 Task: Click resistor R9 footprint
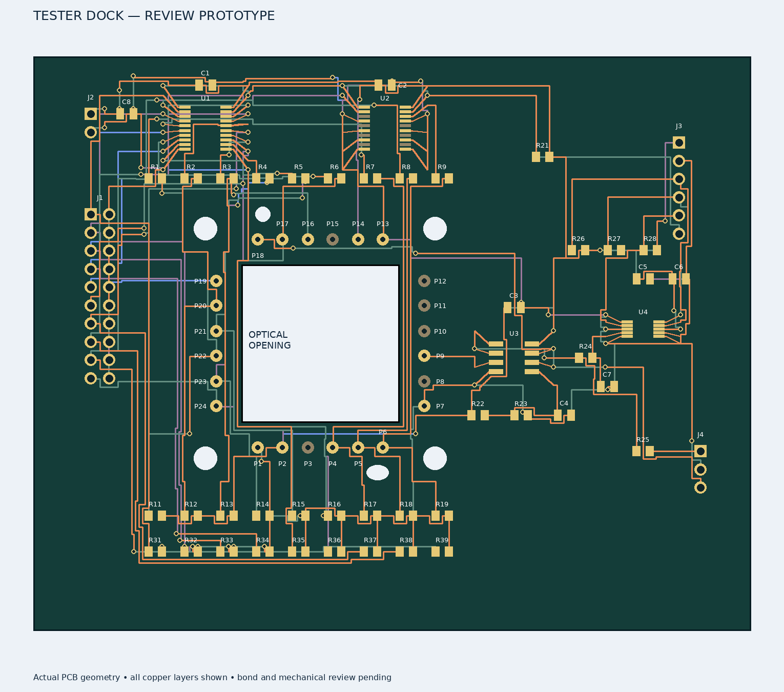click(442, 178)
